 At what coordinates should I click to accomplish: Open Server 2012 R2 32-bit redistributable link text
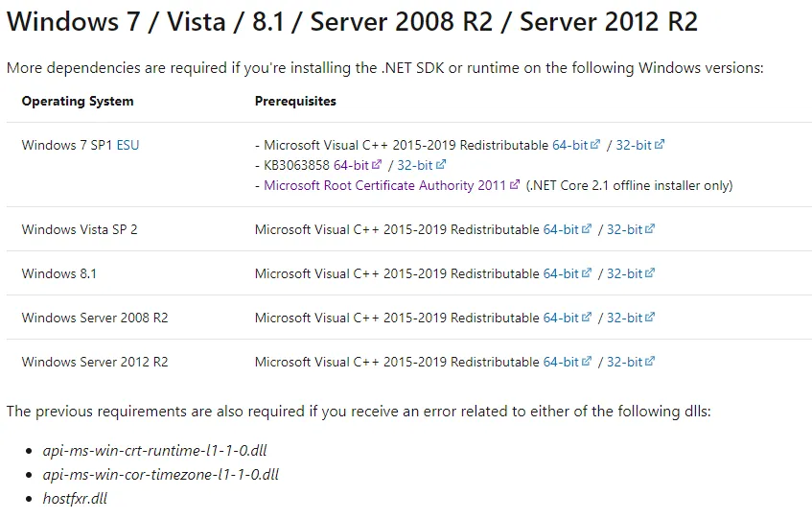[x=624, y=363]
